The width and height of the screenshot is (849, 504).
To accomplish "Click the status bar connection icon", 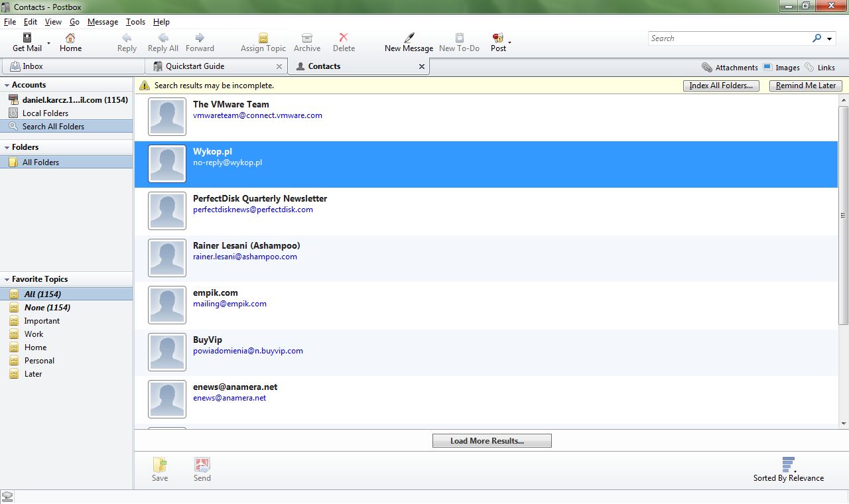I will click(7, 497).
